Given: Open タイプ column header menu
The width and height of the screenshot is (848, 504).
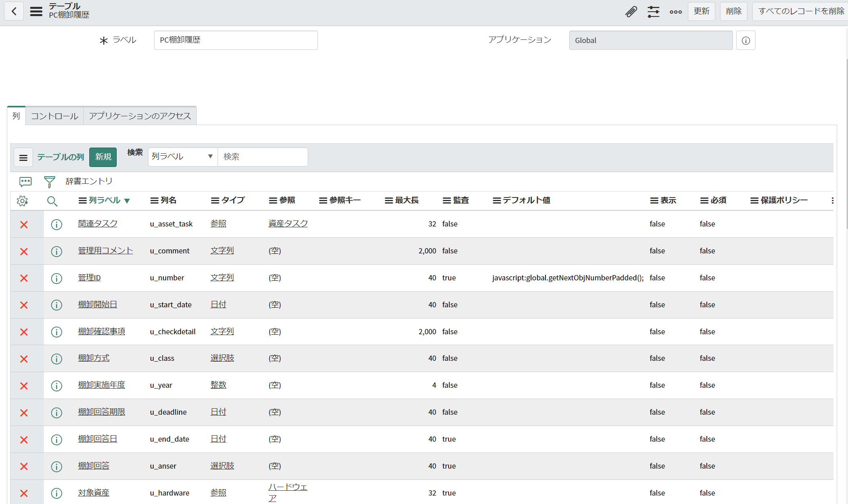Looking at the screenshot, I should (x=215, y=200).
